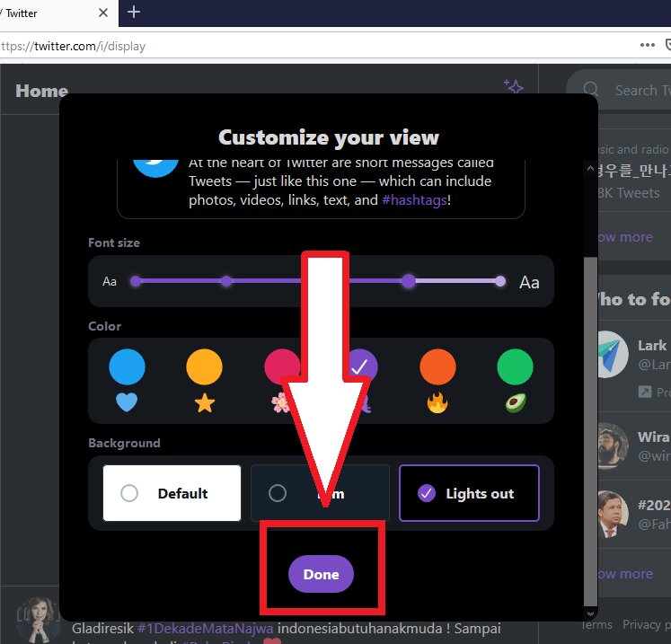
Task: Choose the purple checked color swatch
Action: point(363,366)
